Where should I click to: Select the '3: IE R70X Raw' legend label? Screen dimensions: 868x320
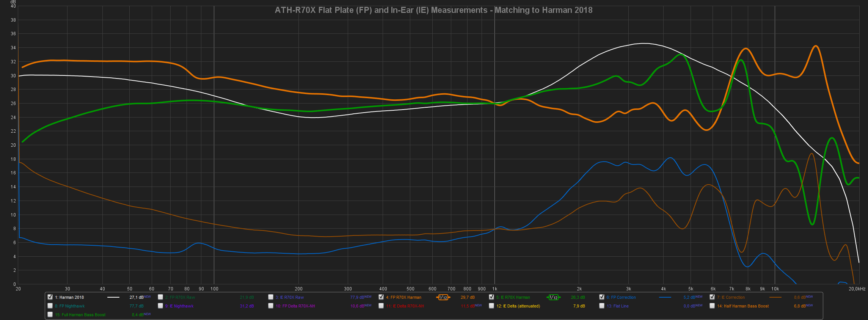point(290,297)
